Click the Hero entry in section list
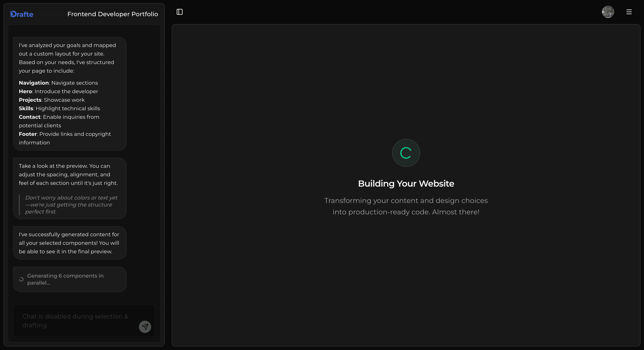The height and width of the screenshot is (350, 644). (x=25, y=91)
